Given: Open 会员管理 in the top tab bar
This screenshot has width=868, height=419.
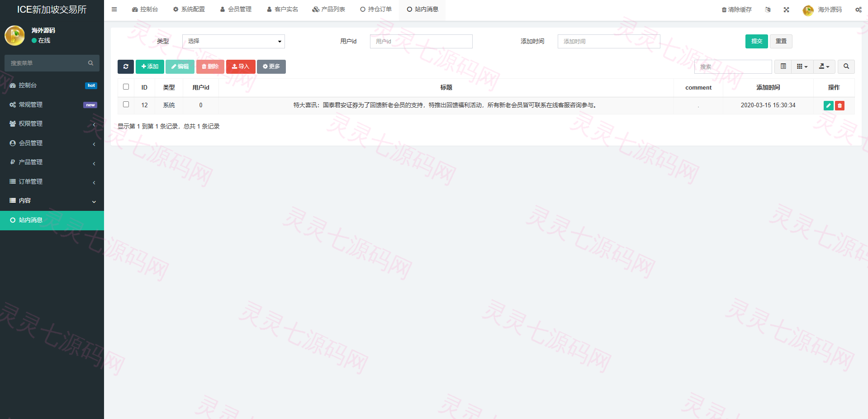Looking at the screenshot, I should click(236, 9).
